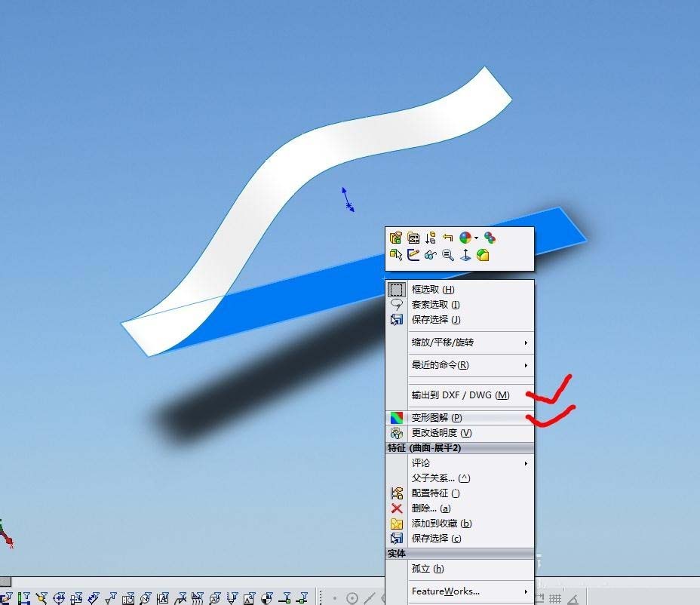Click the yellow back-arrow icon in context toolbar
700x605 pixels.
pyautogui.click(x=448, y=238)
